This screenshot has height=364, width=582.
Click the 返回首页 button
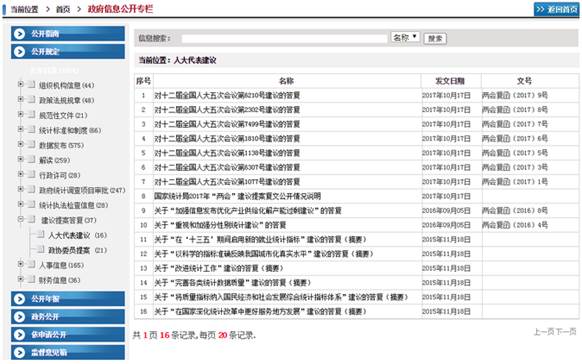(x=556, y=9)
